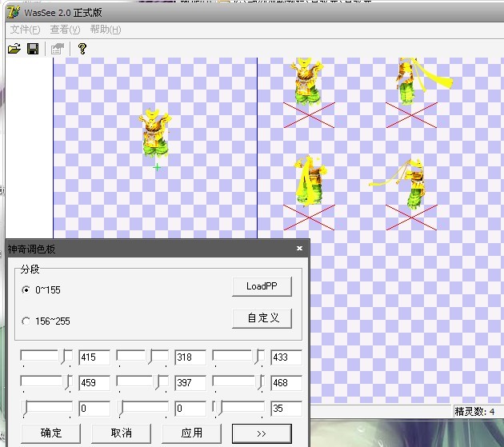The width and height of the screenshot is (504, 447).
Task: Click the input field showing 433
Action: pyautogui.click(x=286, y=357)
